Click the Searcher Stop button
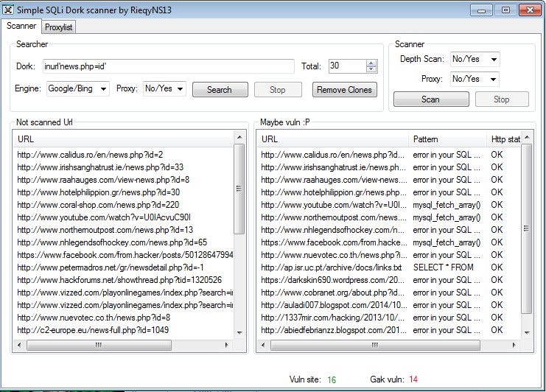546x392 pixels. pyautogui.click(x=278, y=90)
